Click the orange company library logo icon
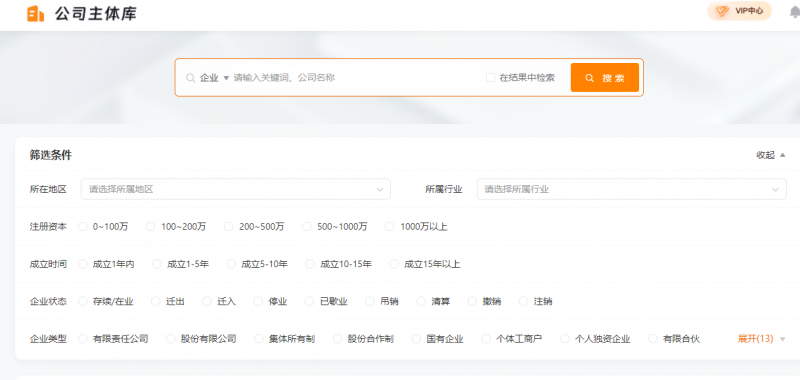This screenshot has width=800, height=380. click(36, 14)
